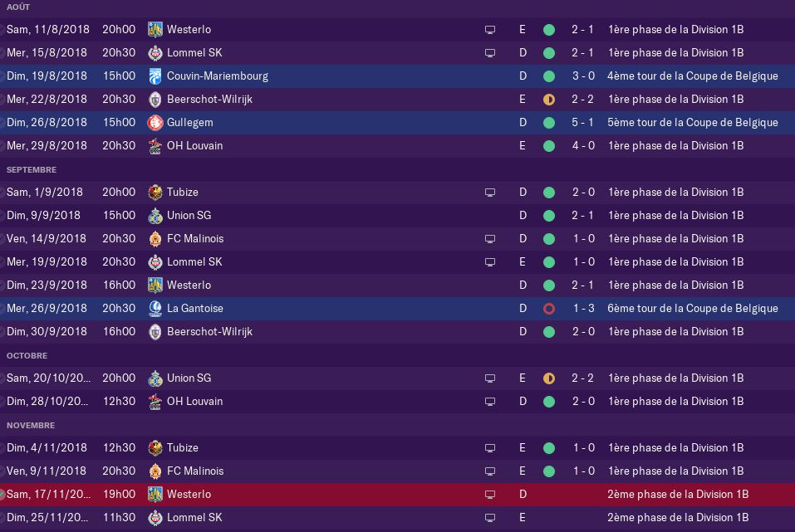Click the Gullegem club badge
Image resolution: width=795 pixels, height=532 pixels.
[155, 123]
